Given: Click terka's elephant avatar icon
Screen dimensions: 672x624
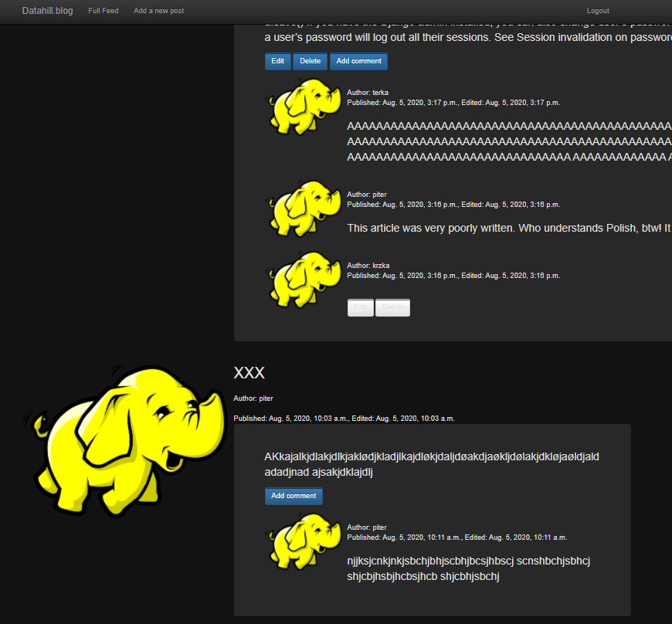Looking at the screenshot, I should point(304,106).
